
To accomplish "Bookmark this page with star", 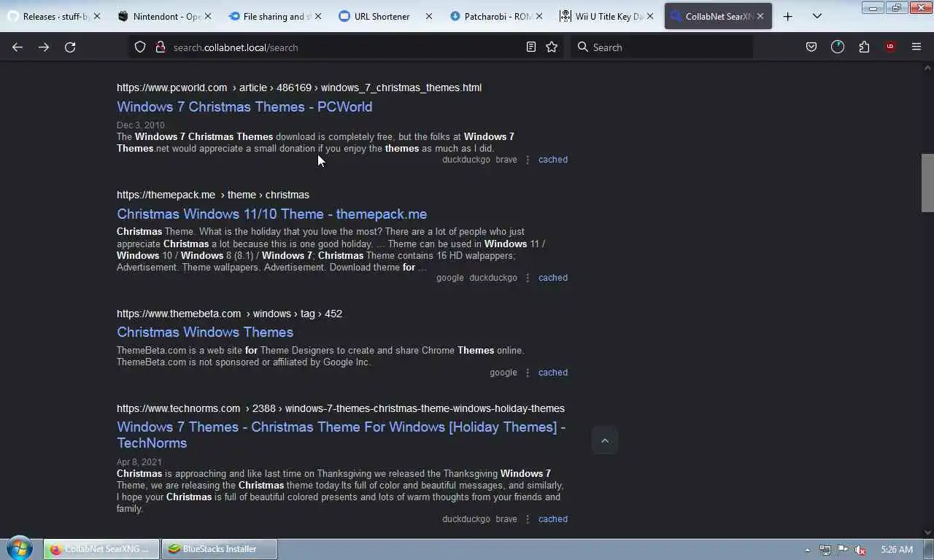I will coord(552,47).
